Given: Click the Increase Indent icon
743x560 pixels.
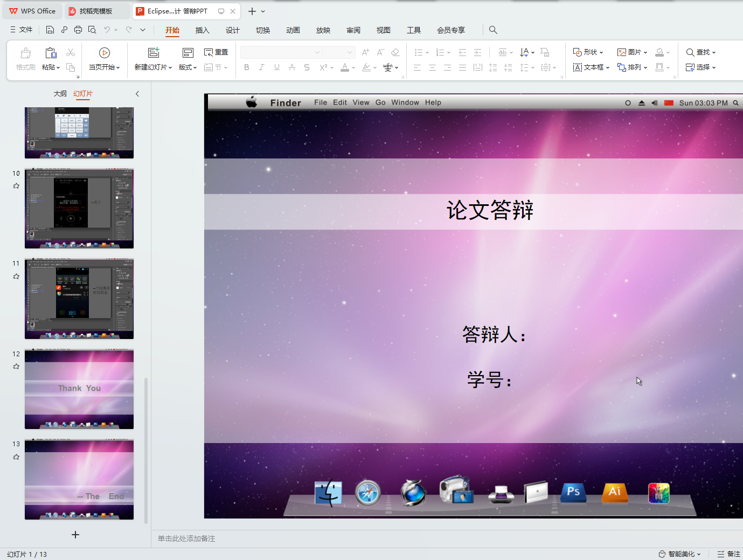Looking at the screenshot, I should coord(477,52).
